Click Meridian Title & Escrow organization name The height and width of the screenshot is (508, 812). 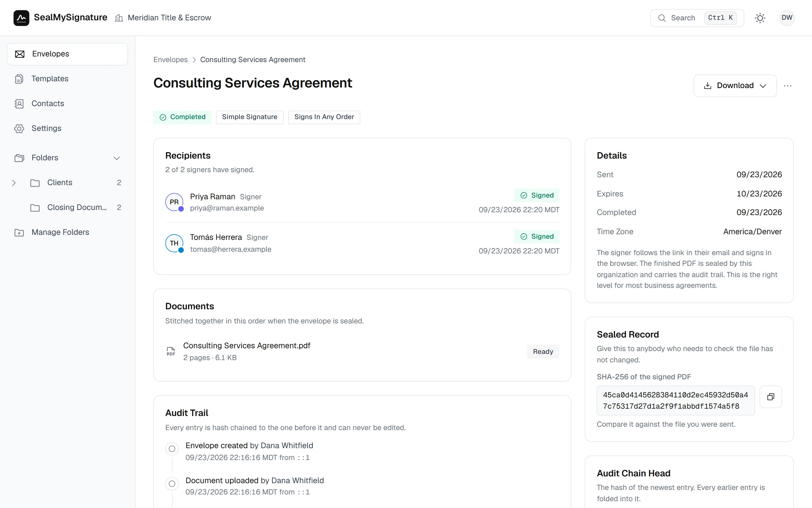(169, 18)
